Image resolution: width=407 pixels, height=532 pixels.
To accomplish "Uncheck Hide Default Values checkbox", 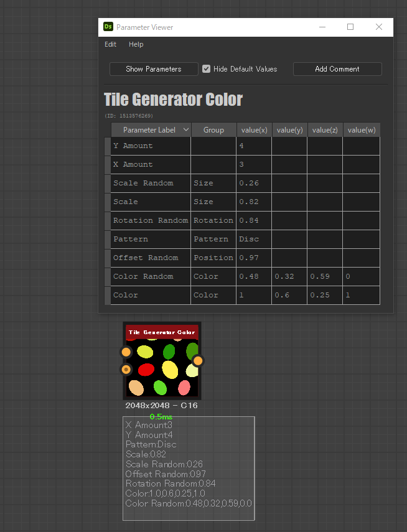I will click(206, 69).
